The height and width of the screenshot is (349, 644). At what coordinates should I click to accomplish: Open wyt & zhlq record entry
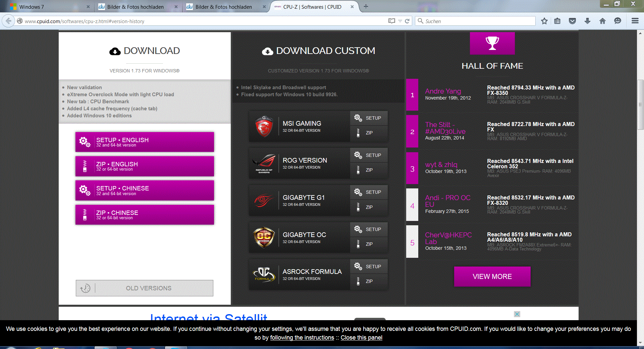pos(441,165)
